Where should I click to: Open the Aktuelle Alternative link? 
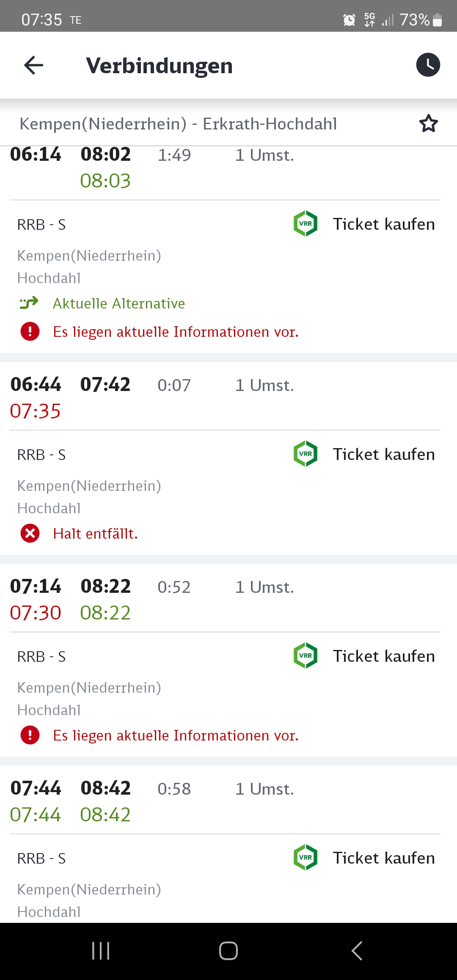point(119,303)
